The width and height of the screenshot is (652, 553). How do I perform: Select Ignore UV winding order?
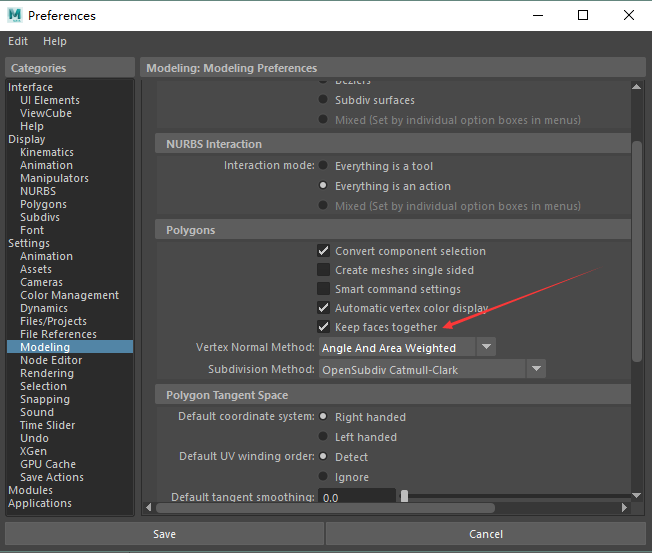[323, 476]
